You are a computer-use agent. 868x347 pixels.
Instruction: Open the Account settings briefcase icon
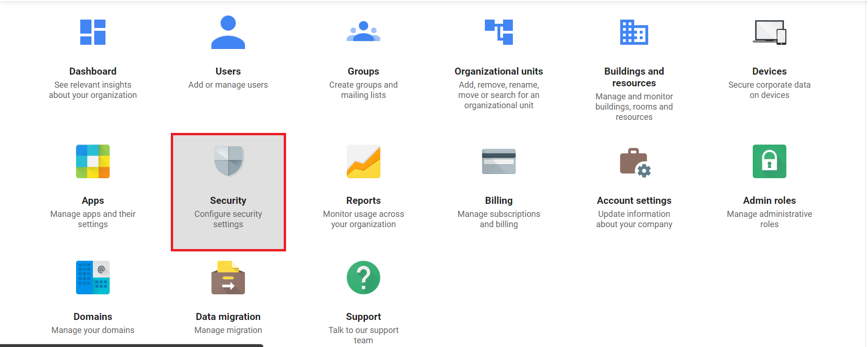[x=635, y=163]
